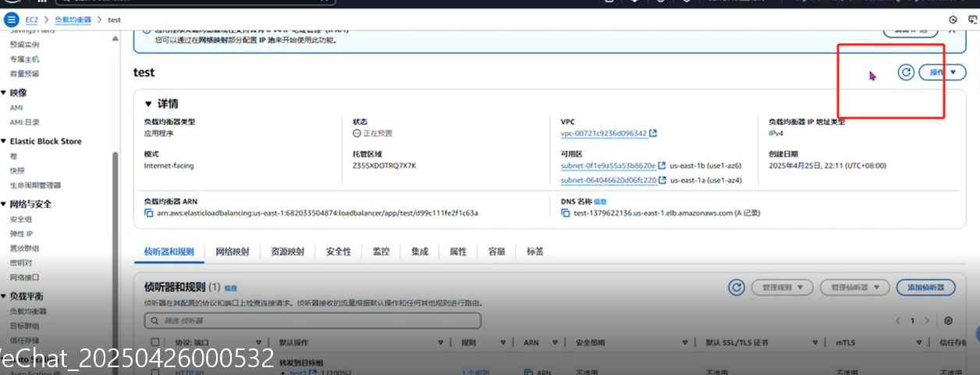Click the refresh icon beside 操作 button
The width and height of the screenshot is (980, 375).
[x=905, y=72]
